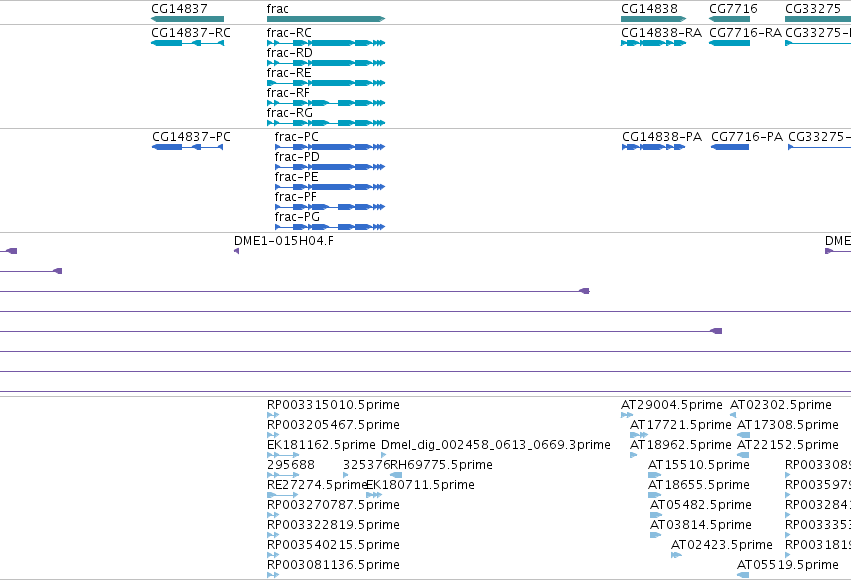851x580 pixels.
Task: Click the frac gene bar
Action: [326, 19]
